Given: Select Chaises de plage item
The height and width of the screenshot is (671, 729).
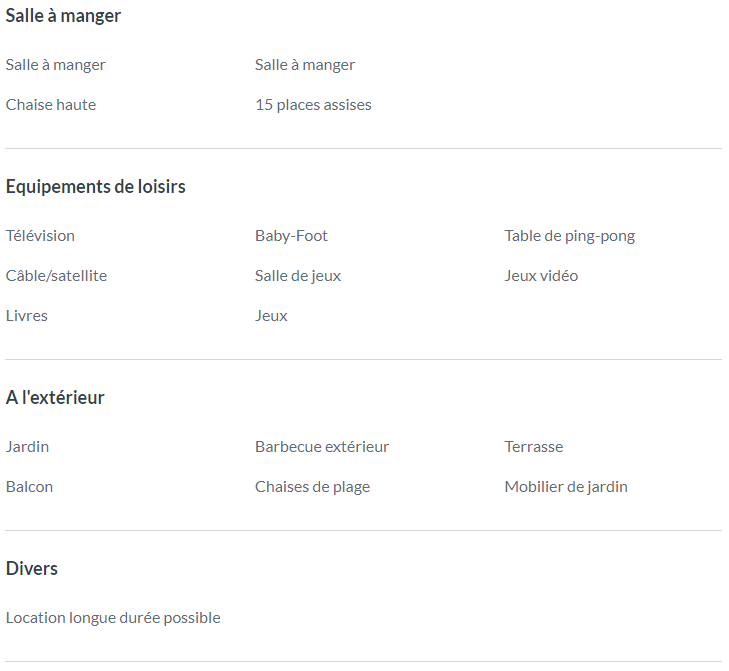Looking at the screenshot, I should (312, 487).
